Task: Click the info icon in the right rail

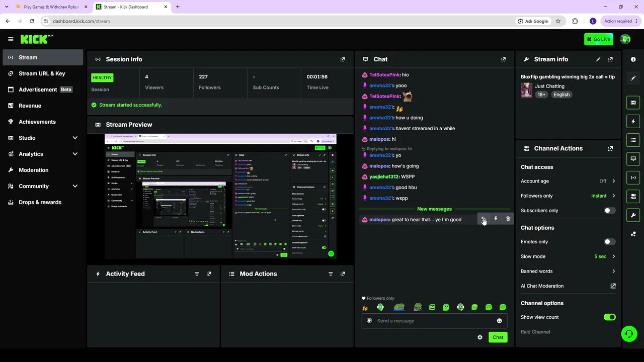Action: (x=633, y=59)
